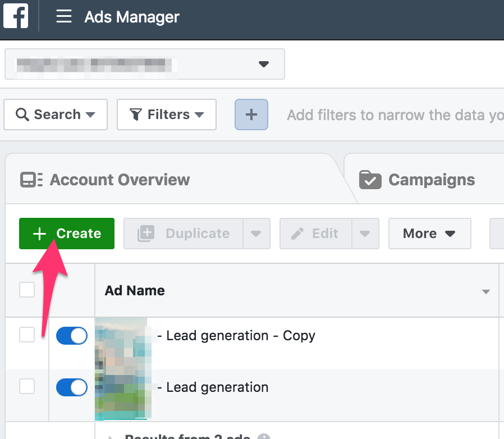
Task: Open the ad account selector dropdown
Action: 145,64
